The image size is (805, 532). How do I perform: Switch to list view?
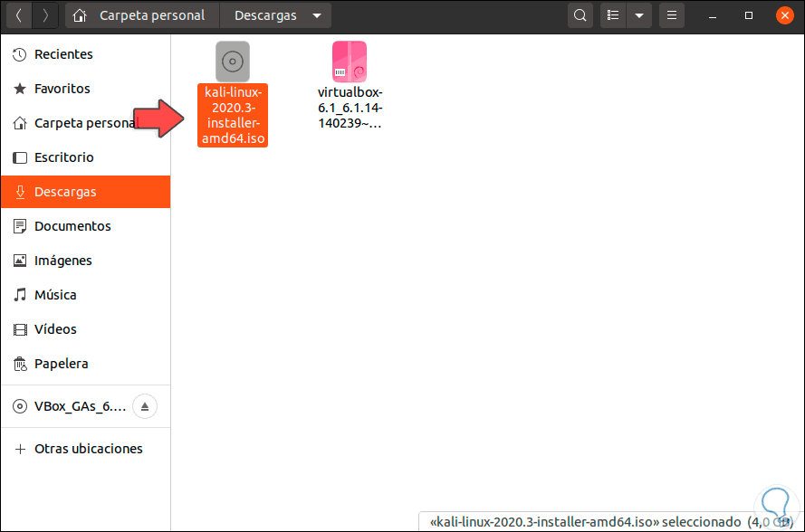pos(613,15)
